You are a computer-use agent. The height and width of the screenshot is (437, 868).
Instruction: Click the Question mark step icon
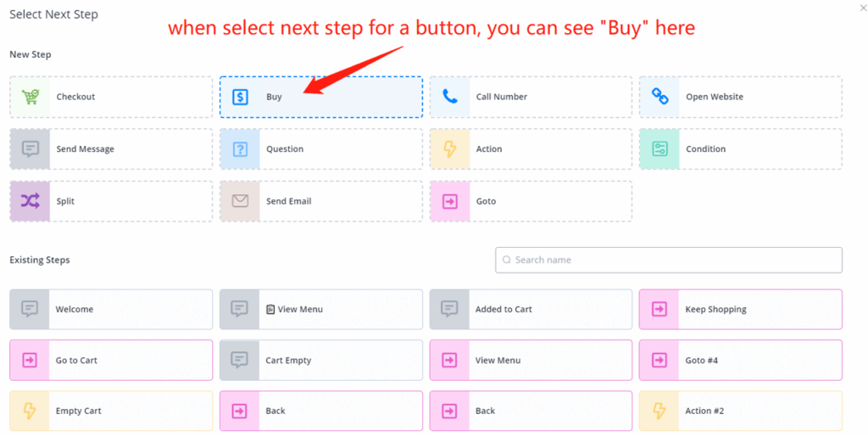click(x=240, y=149)
